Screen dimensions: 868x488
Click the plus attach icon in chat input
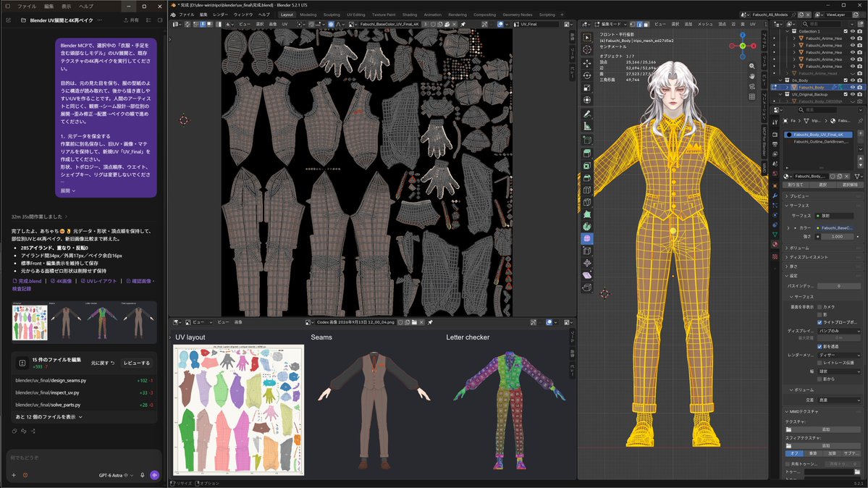pyautogui.click(x=14, y=475)
